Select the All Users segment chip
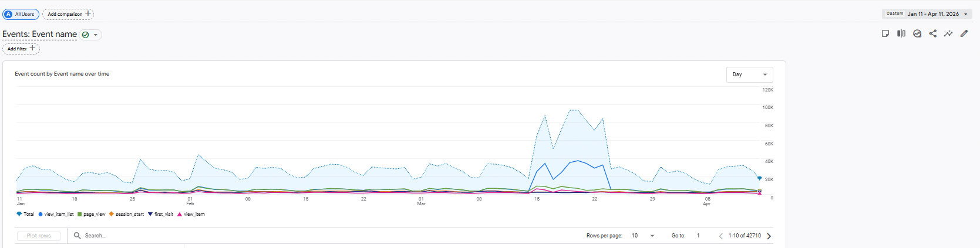980x248 pixels. pyautogui.click(x=21, y=14)
